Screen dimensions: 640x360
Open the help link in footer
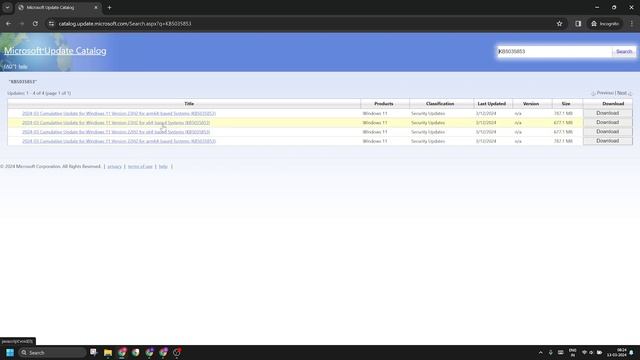click(x=163, y=167)
